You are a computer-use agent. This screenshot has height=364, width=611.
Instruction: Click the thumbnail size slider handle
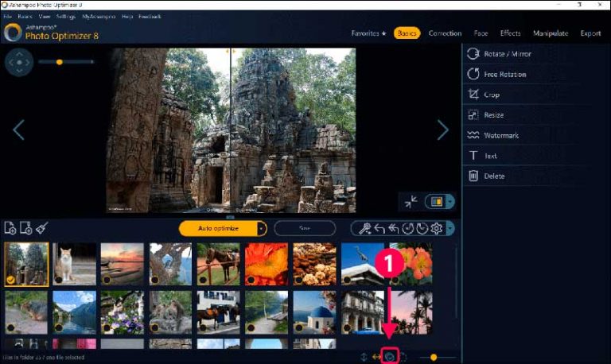click(433, 357)
